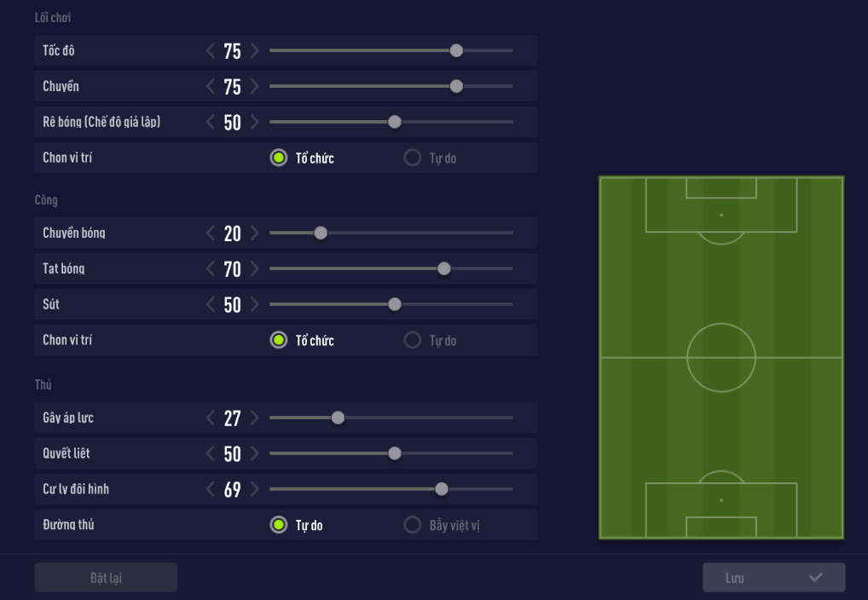This screenshot has width=868, height=600.
Task: Click the Tốc độ slider handle
Action: [x=456, y=51]
